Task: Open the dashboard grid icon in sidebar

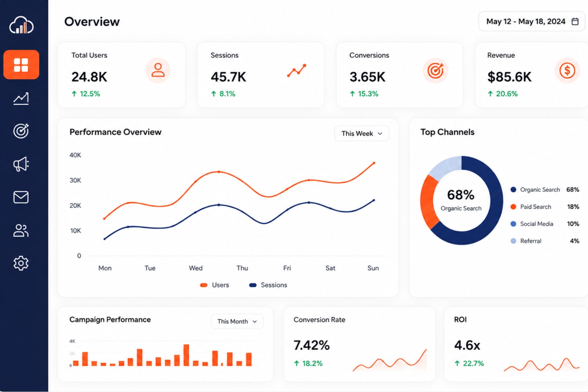Action: coord(21,65)
